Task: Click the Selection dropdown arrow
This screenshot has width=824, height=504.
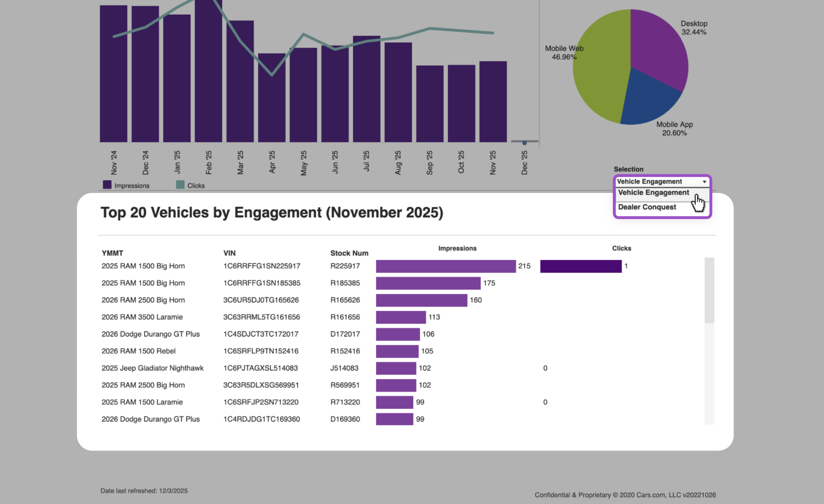Action: tap(704, 182)
